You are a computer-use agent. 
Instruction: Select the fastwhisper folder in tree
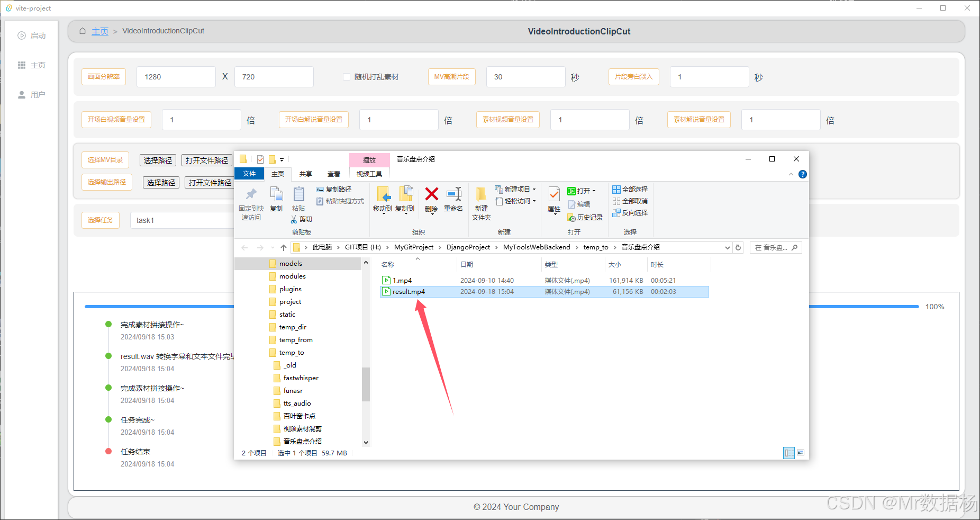301,378
